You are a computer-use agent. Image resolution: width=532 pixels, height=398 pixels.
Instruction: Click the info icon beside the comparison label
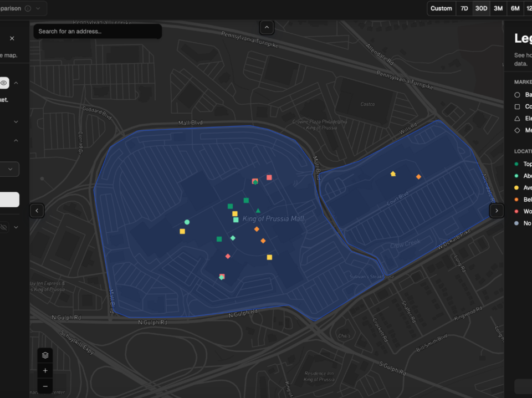(28, 8)
